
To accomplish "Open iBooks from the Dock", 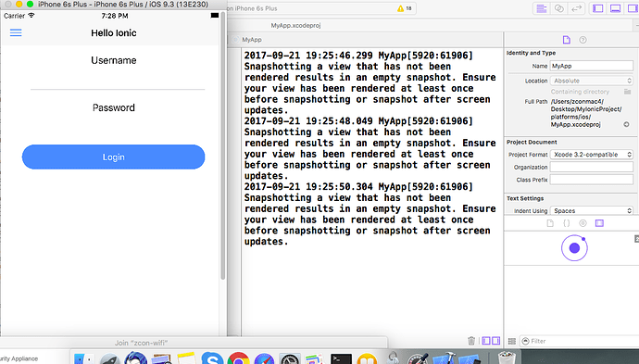I will [367, 358].
